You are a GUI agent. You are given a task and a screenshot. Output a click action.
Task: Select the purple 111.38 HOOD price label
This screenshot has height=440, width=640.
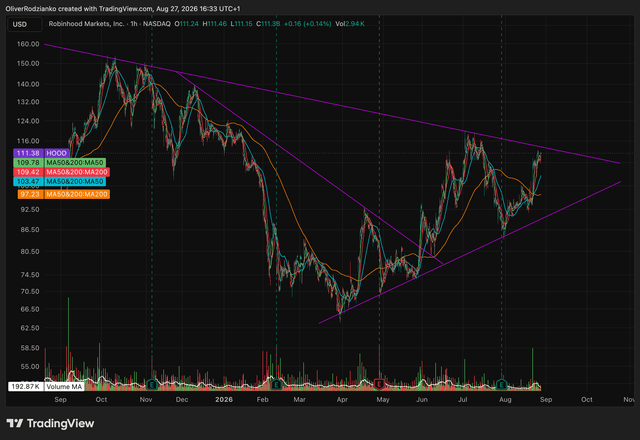41,153
